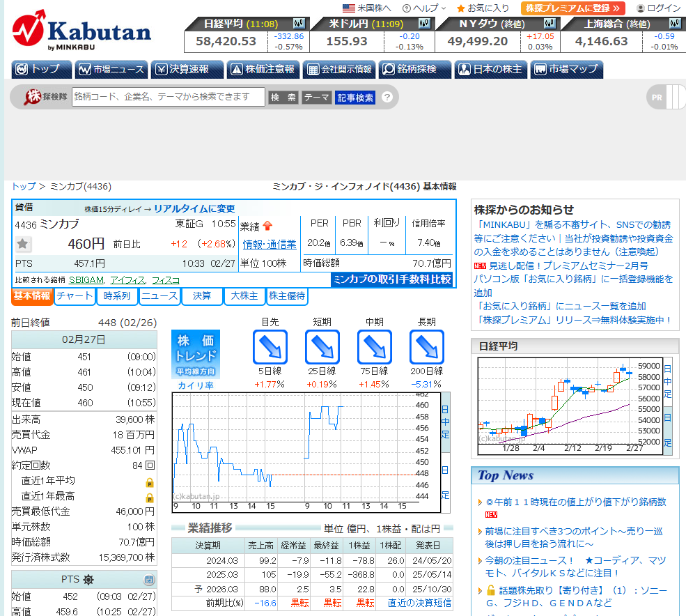Screen dimensions: 686x616
Task: Click the PTS gear icon
Action: [88, 580]
